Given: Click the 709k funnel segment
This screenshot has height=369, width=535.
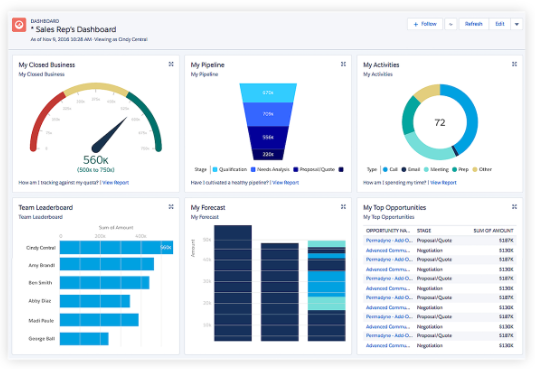Looking at the screenshot, I should 268,114.
